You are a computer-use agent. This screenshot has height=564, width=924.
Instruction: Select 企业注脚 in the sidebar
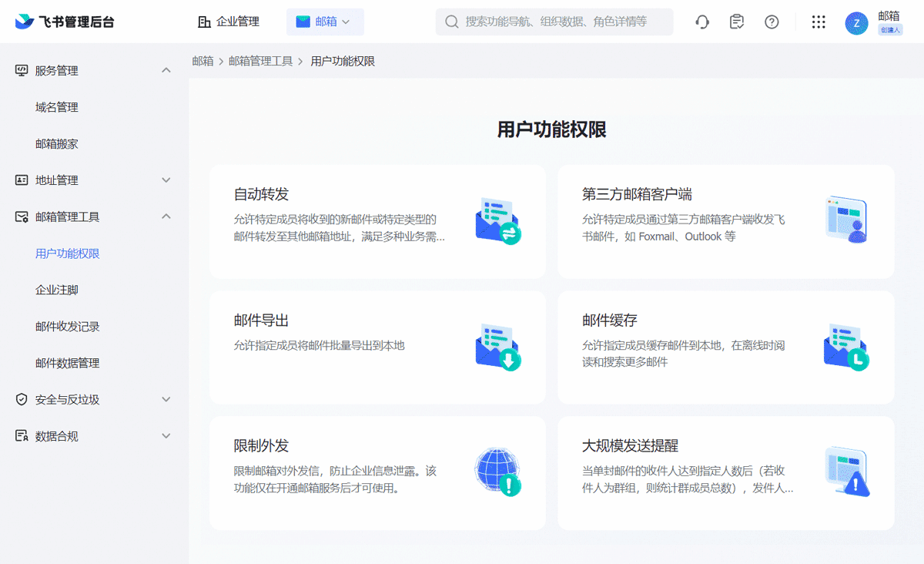point(59,290)
